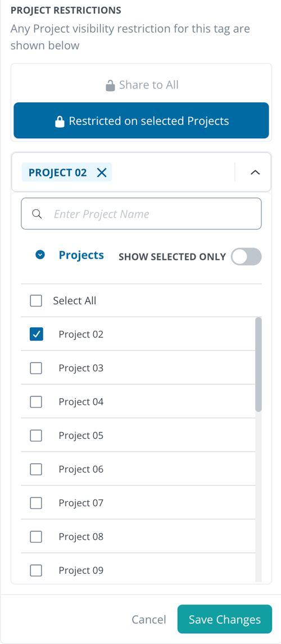281x644 pixels.
Task: Focus the Enter Project Name search field
Action: (141, 214)
